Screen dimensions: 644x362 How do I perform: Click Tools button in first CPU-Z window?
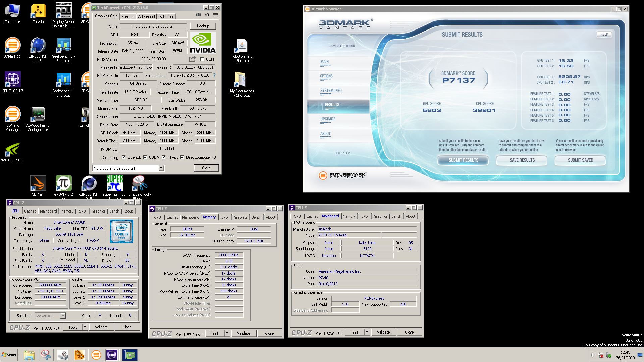(73, 327)
